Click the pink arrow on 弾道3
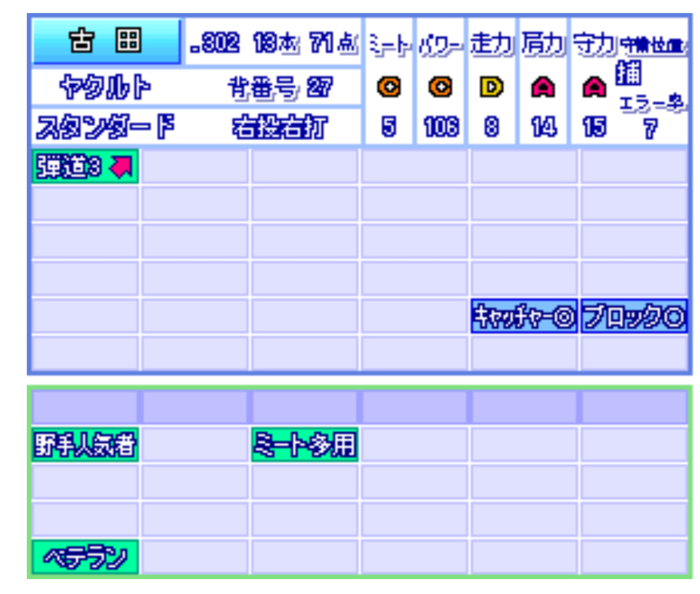The height and width of the screenshot is (594, 700). coord(122,167)
